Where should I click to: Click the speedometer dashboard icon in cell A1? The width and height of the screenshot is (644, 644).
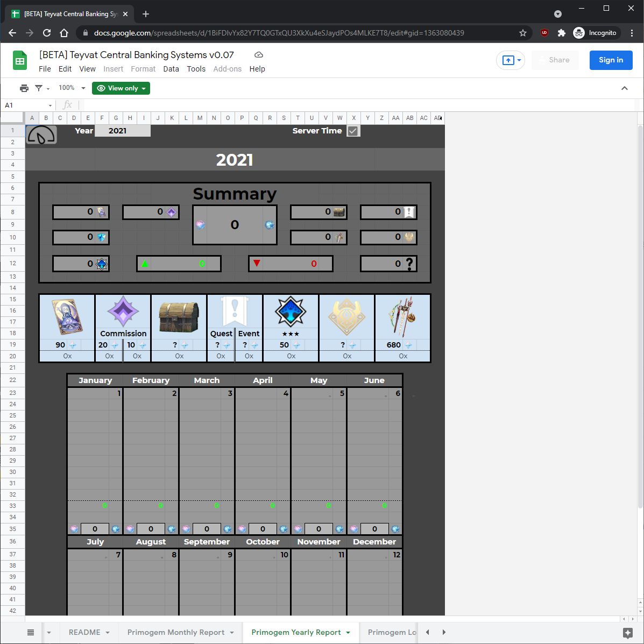point(41,135)
